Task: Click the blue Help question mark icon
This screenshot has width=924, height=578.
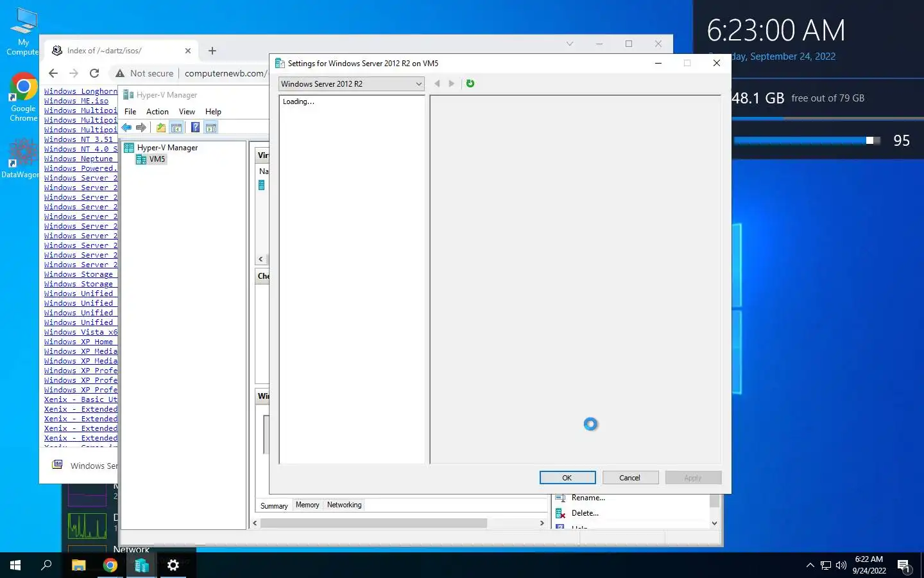Action: point(195,128)
